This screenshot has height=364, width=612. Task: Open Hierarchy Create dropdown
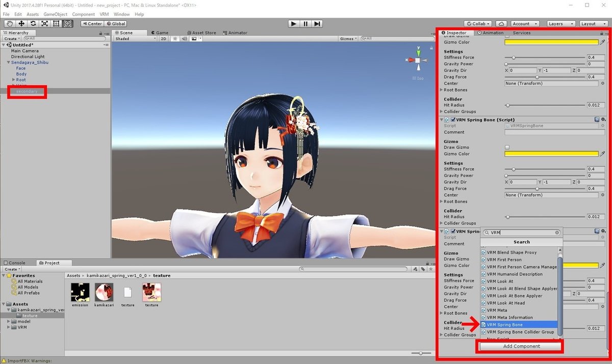[11, 39]
